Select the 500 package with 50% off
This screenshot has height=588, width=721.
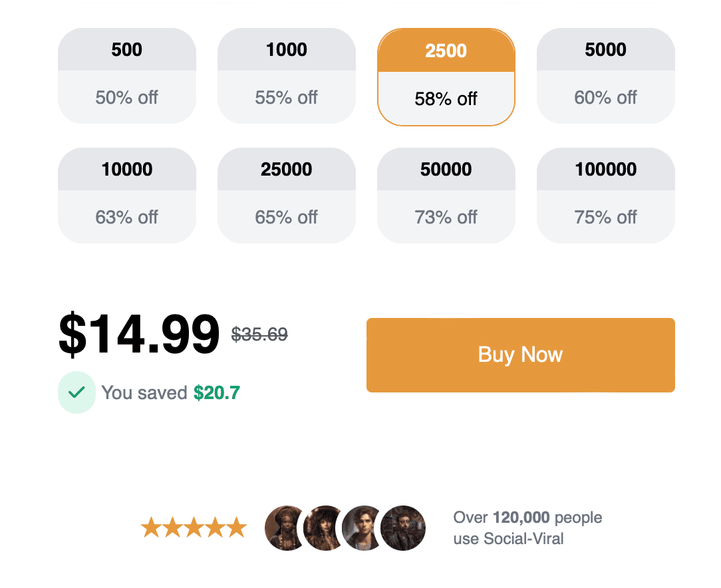click(126, 75)
